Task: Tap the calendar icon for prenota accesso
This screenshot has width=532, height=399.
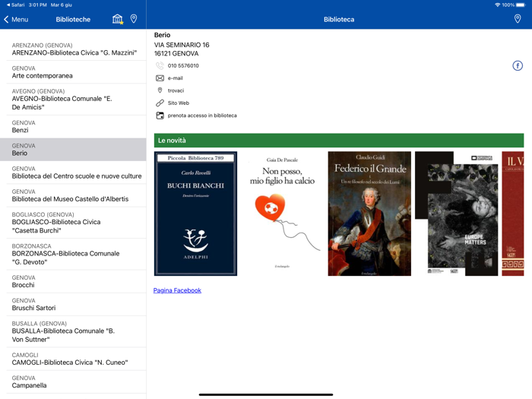Action: tap(160, 116)
